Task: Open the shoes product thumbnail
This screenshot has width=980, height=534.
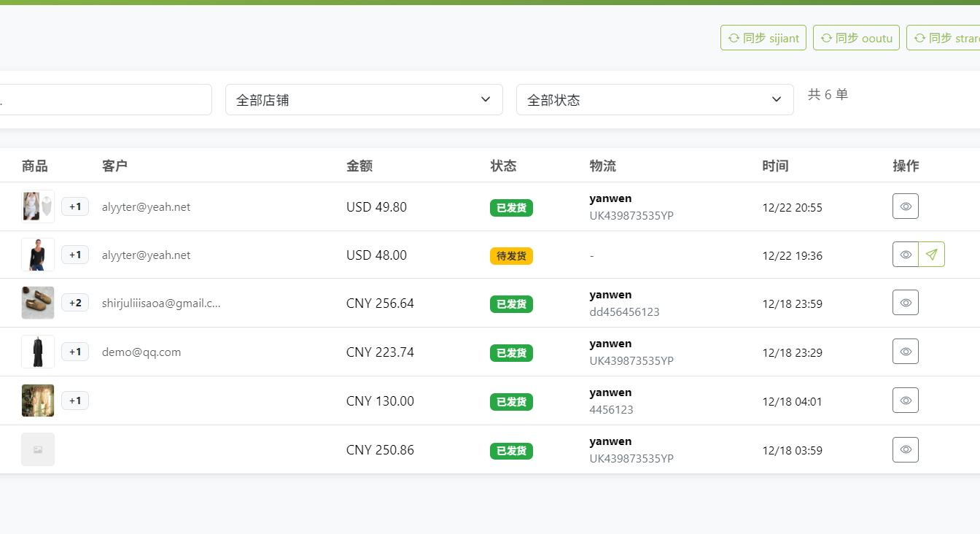Action: coord(37,302)
